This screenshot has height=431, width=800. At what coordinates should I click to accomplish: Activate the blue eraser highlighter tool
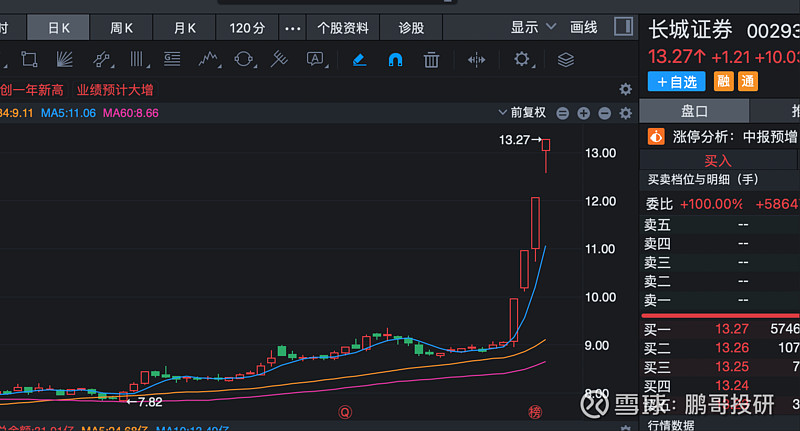359,60
